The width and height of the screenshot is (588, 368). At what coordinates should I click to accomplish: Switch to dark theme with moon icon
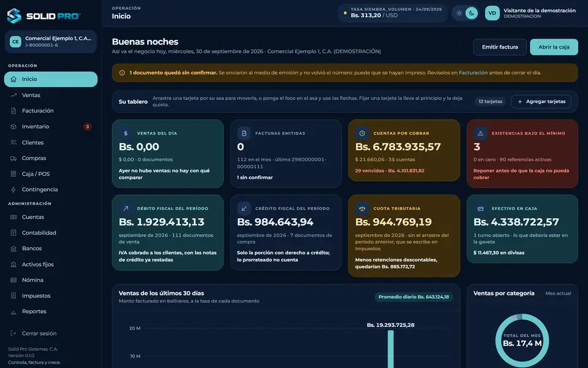pyautogui.click(x=472, y=13)
